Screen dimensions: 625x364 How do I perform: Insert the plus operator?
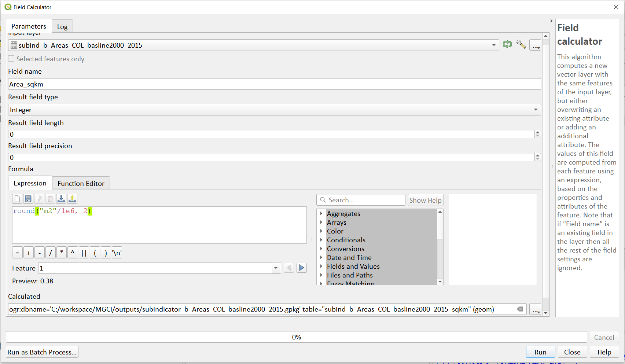coord(29,253)
